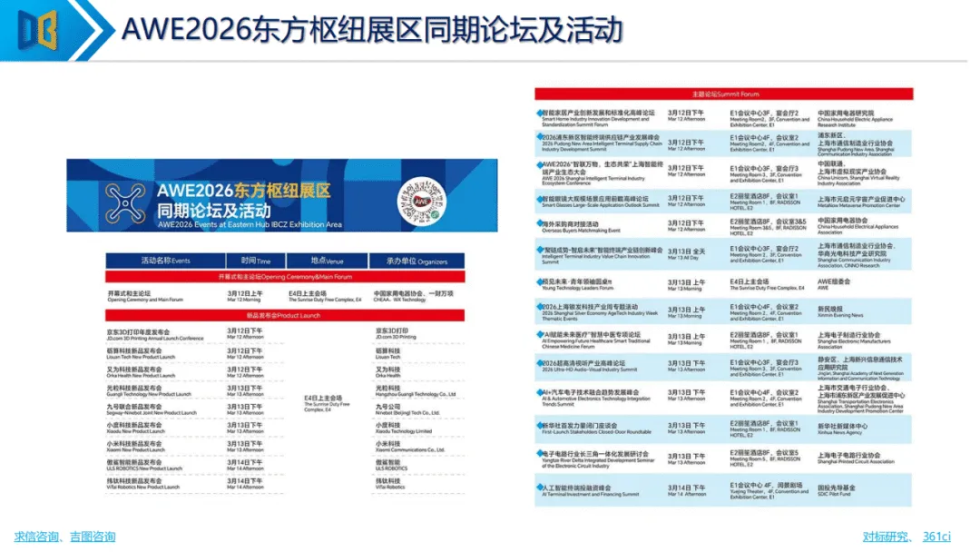
Task: Click the slide title 'AWE2026东方枢纽展区同期论坛及活动'
Action: click(x=373, y=29)
